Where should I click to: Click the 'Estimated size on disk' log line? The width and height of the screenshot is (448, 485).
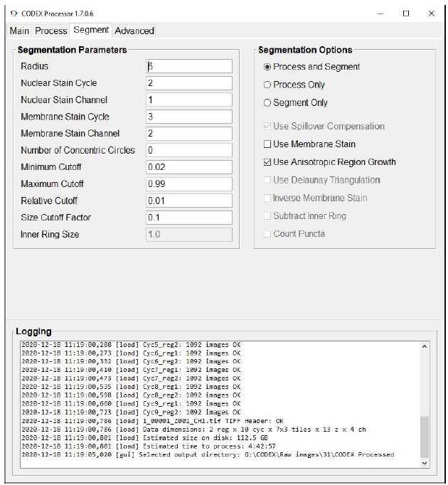pos(144,438)
